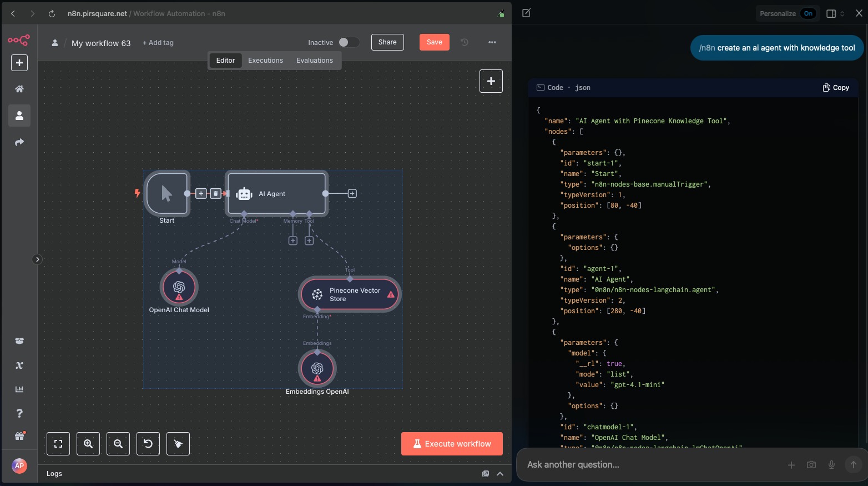The height and width of the screenshot is (486, 868).
Task: Switch to the Executions tab
Action: pos(265,61)
